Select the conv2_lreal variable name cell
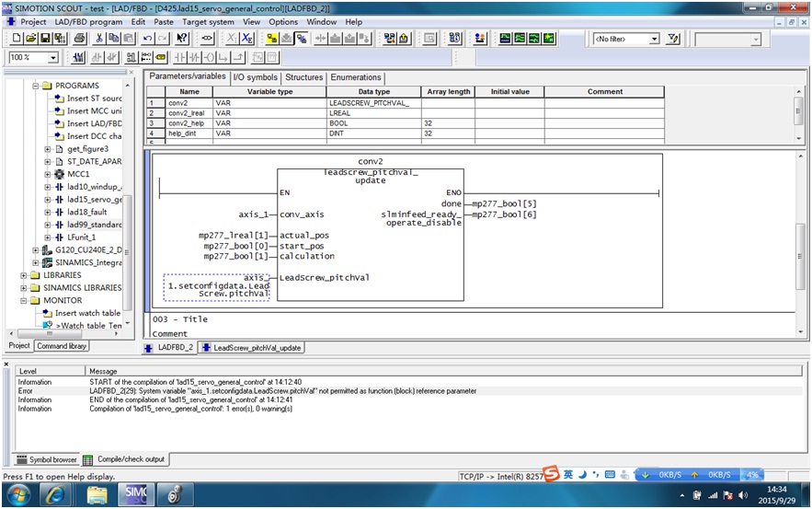812x509 pixels. point(189,113)
